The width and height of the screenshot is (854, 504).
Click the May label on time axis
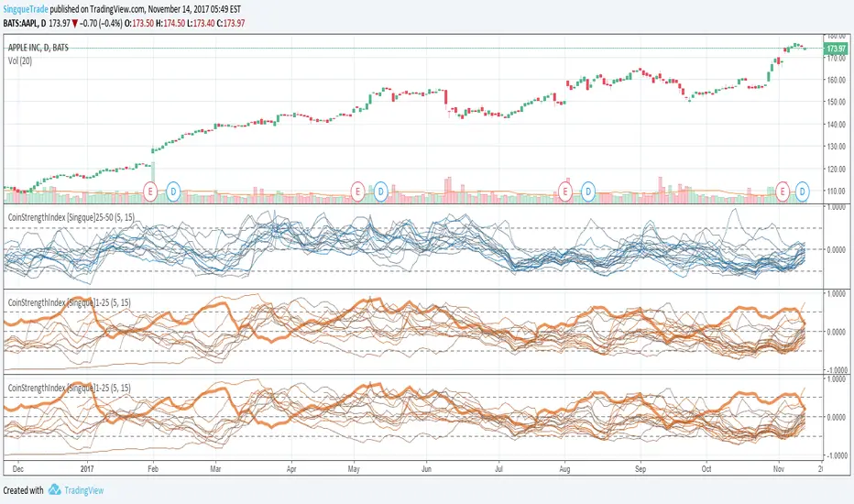(x=354, y=468)
